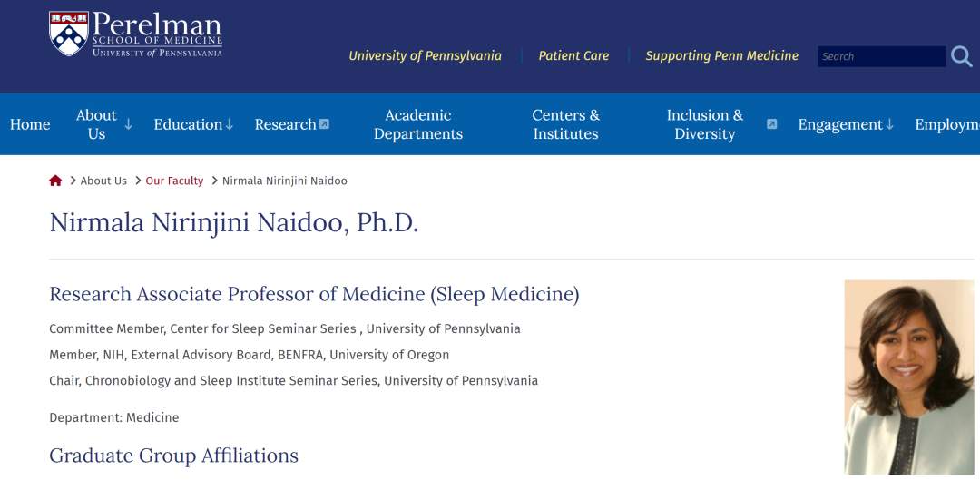980x480 pixels.
Task: Click the external link icon beside Research
Action: point(325,124)
